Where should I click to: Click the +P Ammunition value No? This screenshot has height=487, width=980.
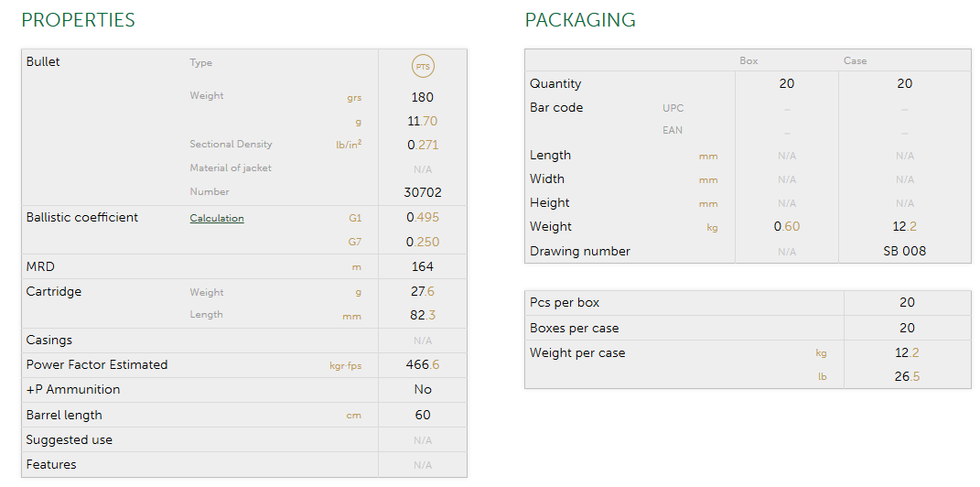click(422, 390)
